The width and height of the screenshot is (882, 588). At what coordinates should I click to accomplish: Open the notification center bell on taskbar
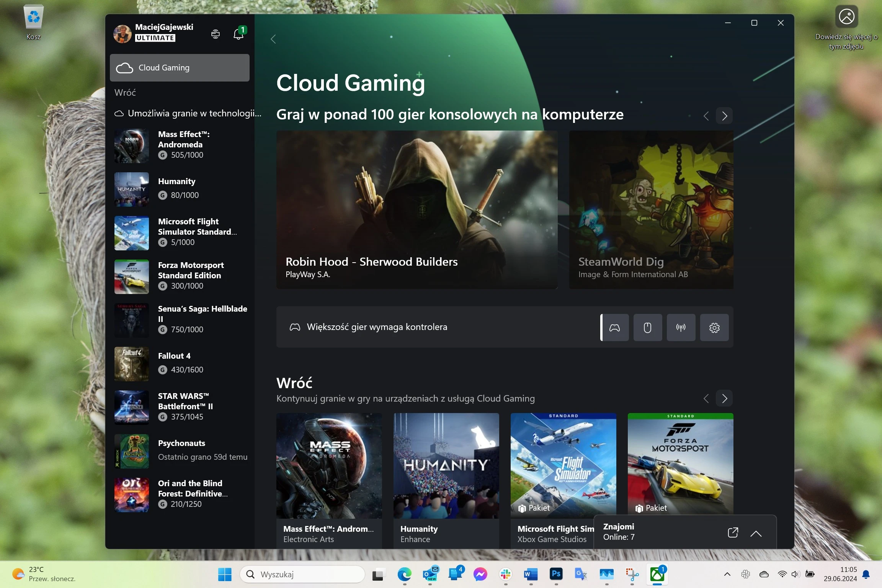[x=866, y=574]
